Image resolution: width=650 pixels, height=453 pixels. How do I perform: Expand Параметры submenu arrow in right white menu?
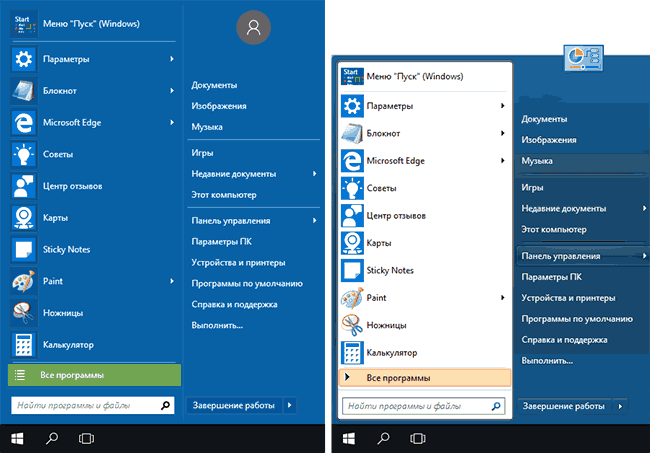502,106
